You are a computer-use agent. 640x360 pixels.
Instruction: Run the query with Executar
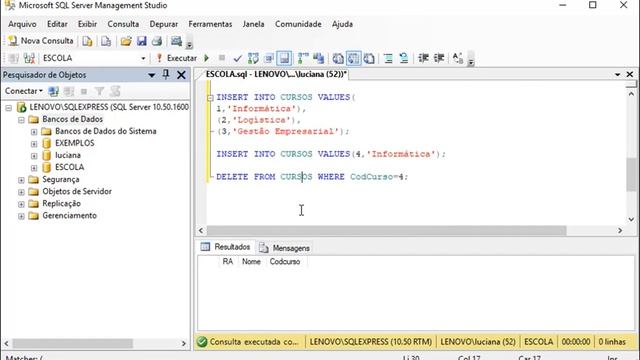click(x=176, y=58)
